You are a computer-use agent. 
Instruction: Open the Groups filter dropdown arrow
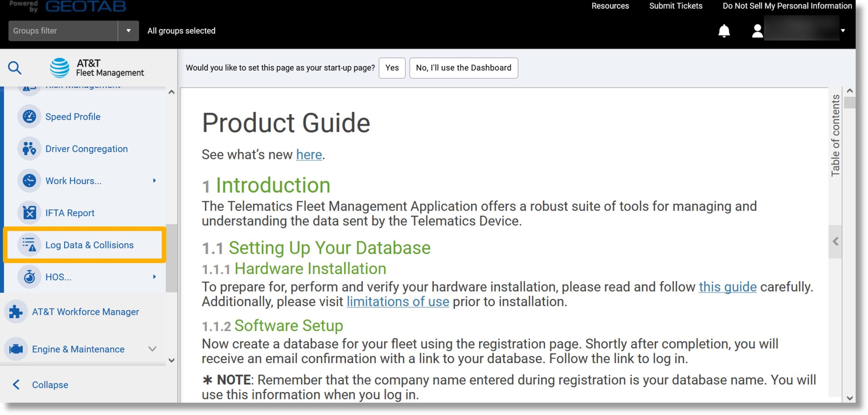129,31
